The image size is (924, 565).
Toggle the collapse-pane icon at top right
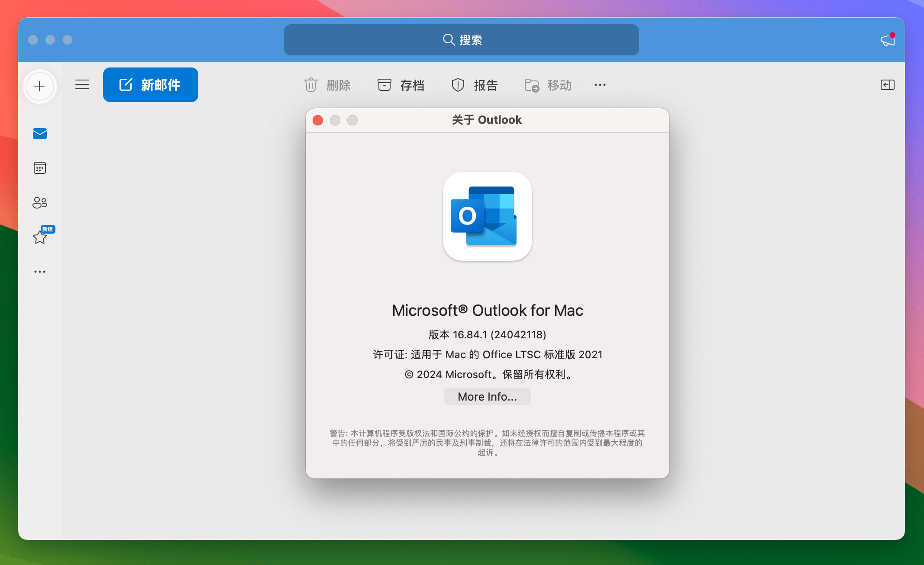click(x=887, y=85)
